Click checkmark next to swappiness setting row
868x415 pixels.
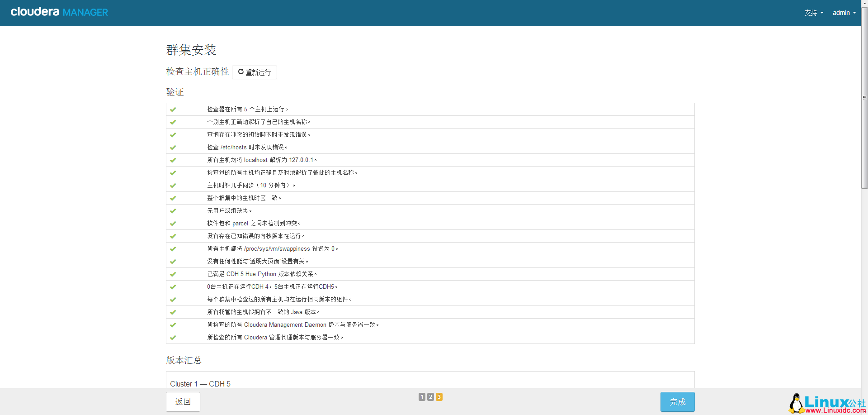(x=173, y=249)
